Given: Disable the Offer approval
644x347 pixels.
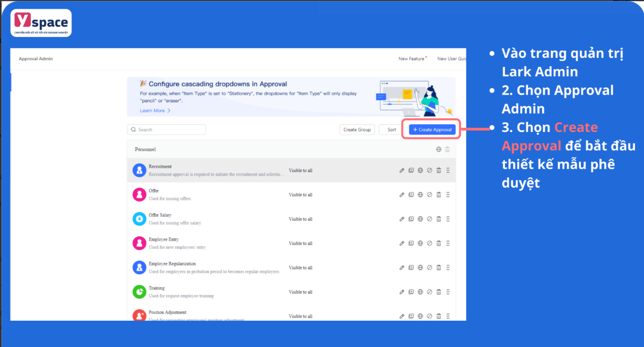Looking at the screenshot, I should click(x=429, y=195).
